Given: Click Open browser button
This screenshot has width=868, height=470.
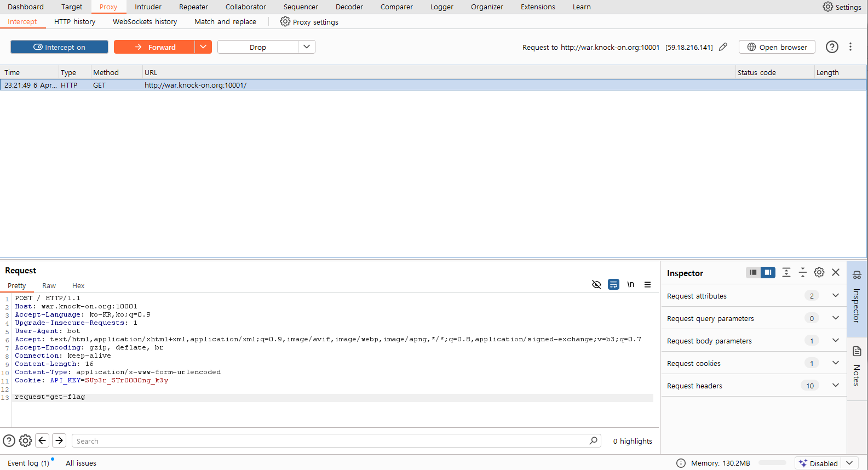Looking at the screenshot, I should click(777, 47).
